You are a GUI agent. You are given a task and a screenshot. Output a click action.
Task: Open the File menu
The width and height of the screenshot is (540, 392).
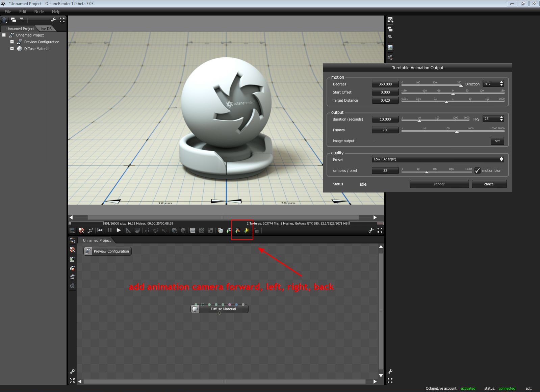(8, 11)
